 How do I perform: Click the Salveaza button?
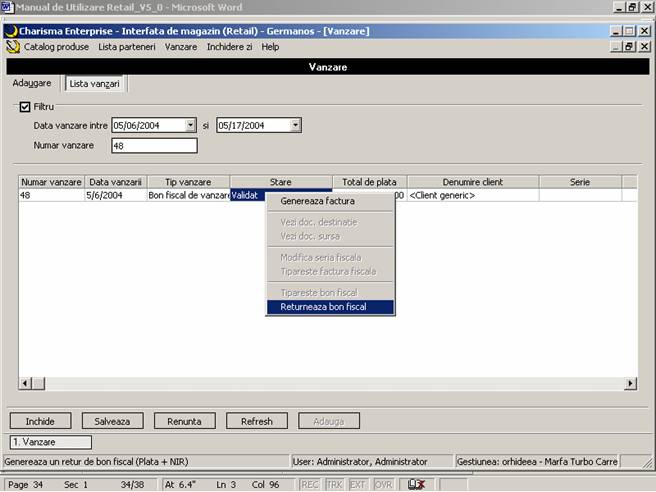click(112, 421)
